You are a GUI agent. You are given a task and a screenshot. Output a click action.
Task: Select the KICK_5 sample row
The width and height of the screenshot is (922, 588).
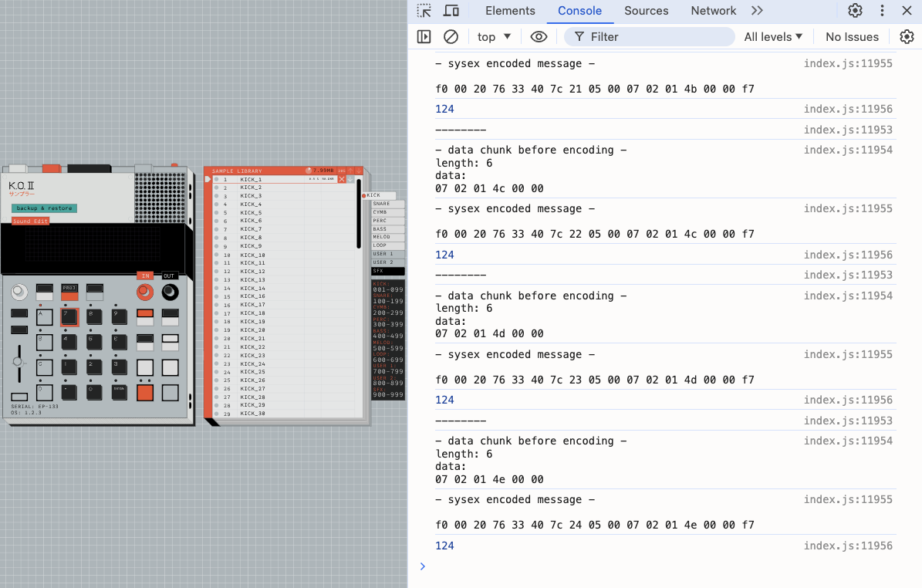(x=283, y=213)
